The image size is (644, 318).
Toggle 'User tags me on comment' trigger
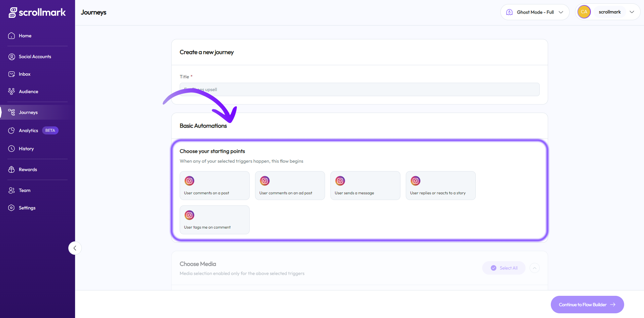214,220
